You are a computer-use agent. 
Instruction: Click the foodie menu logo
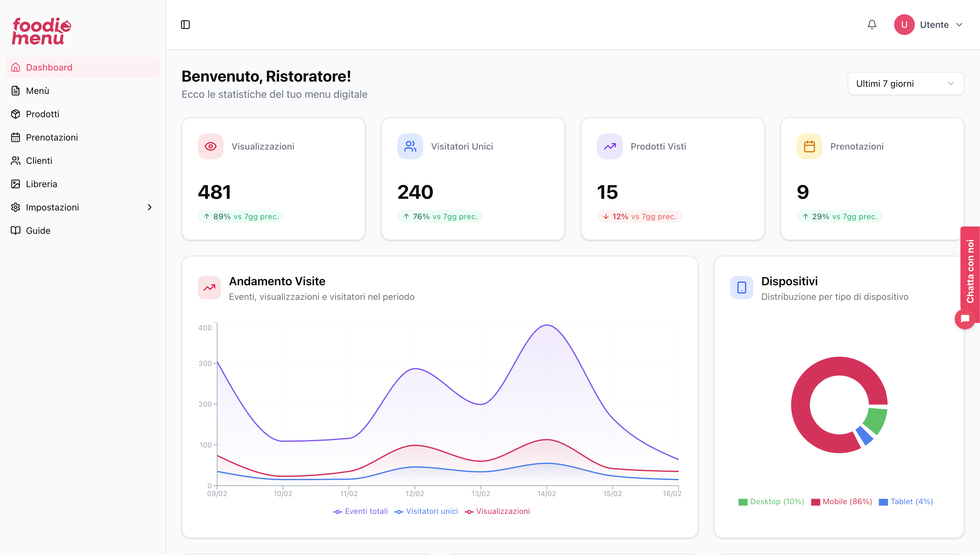coord(41,31)
